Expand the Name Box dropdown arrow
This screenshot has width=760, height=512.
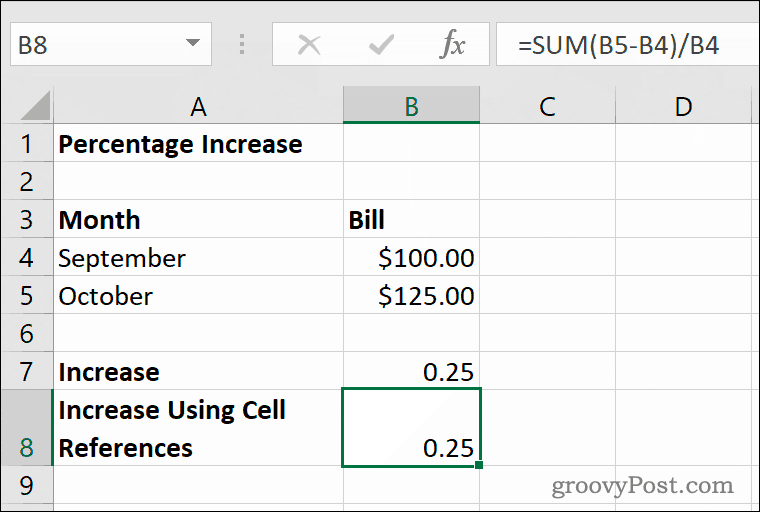coord(193,43)
